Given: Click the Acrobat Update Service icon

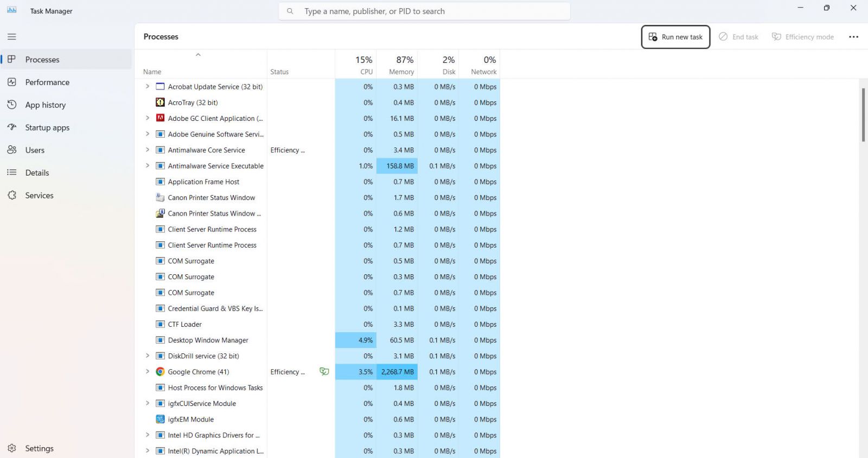Looking at the screenshot, I should click(x=160, y=87).
